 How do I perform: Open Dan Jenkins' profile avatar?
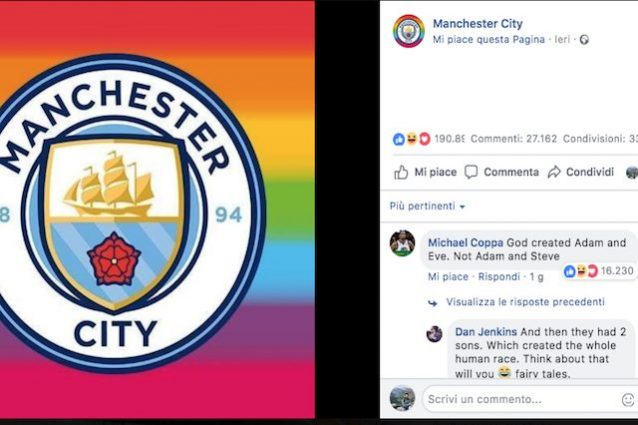tap(434, 334)
